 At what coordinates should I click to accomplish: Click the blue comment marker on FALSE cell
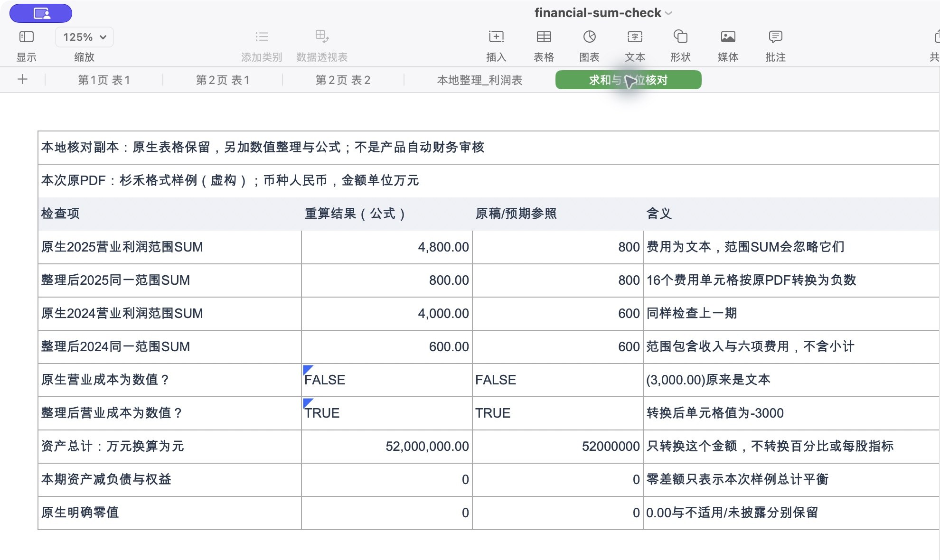[307, 369]
